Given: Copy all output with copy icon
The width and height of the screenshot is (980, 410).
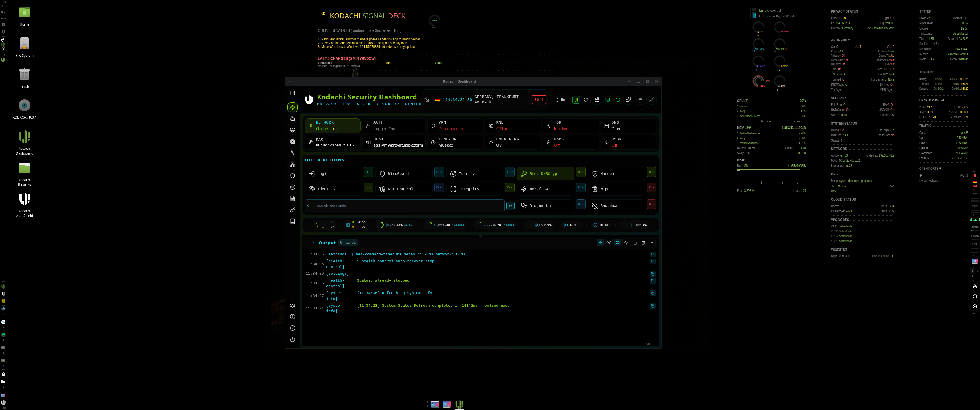Looking at the screenshot, I should click(634, 243).
